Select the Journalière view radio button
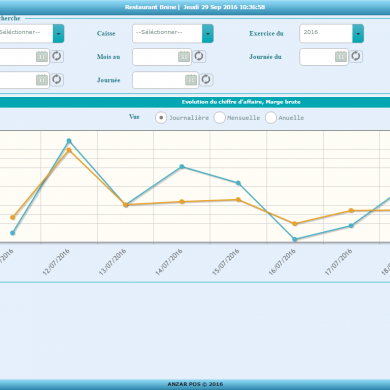The image size is (390, 390). (x=161, y=118)
